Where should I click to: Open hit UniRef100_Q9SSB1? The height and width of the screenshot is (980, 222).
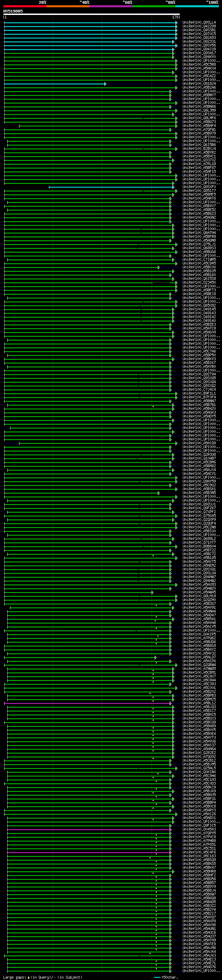tap(199, 30)
